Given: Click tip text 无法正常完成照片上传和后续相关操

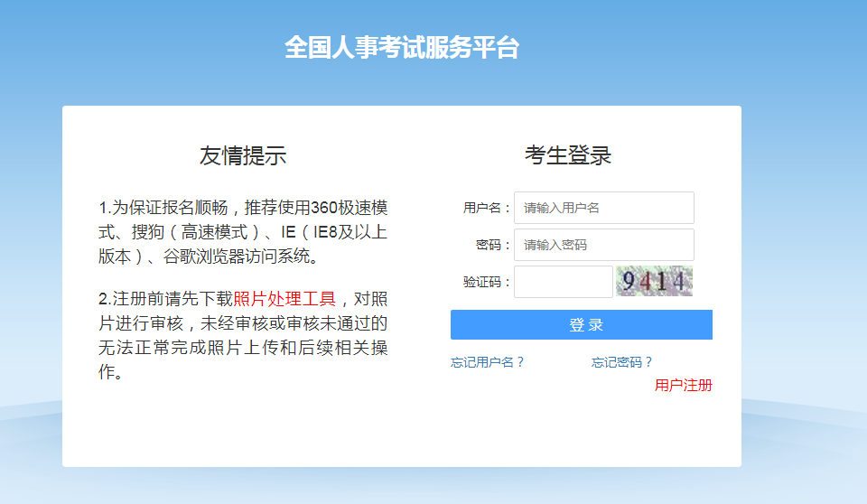Looking at the screenshot, I should [243, 348].
